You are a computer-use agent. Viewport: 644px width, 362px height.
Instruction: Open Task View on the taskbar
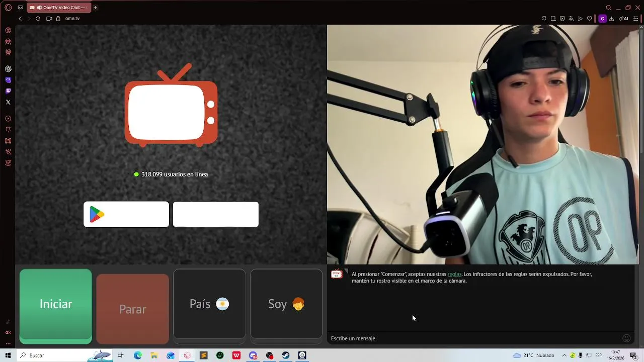tap(121, 355)
